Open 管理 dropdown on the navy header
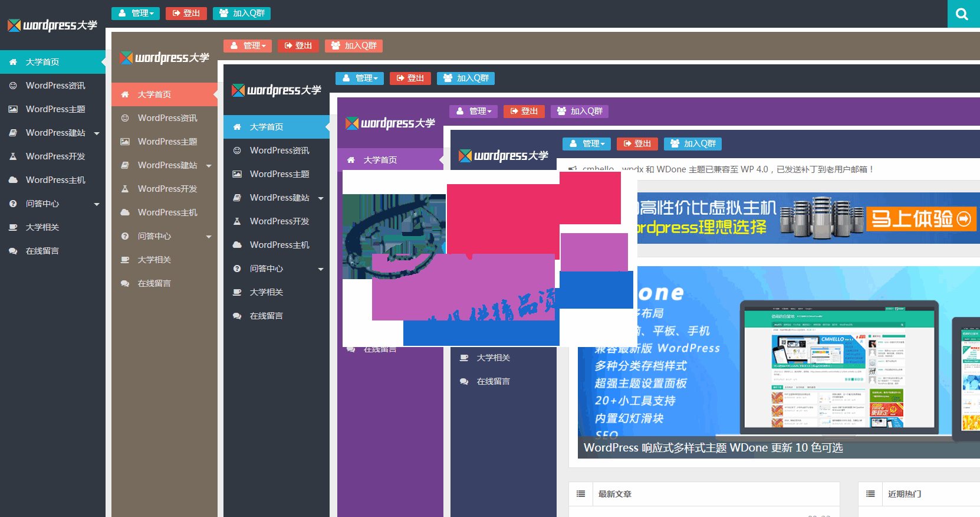Viewport: 980px width, 517px height. pyautogui.click(x=587, y=143)
